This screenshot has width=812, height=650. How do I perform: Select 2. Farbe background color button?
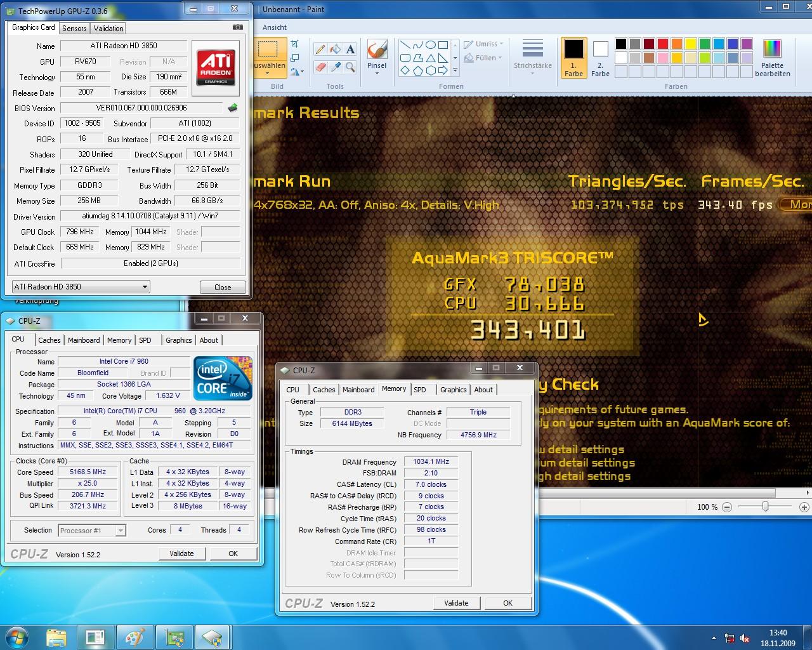click(x=600, y=58)
